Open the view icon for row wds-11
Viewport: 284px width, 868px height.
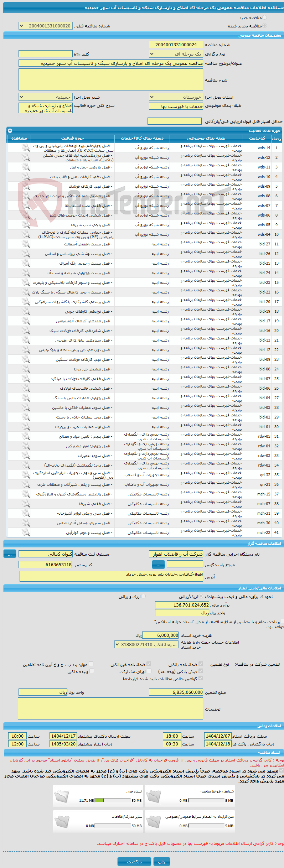26,167
